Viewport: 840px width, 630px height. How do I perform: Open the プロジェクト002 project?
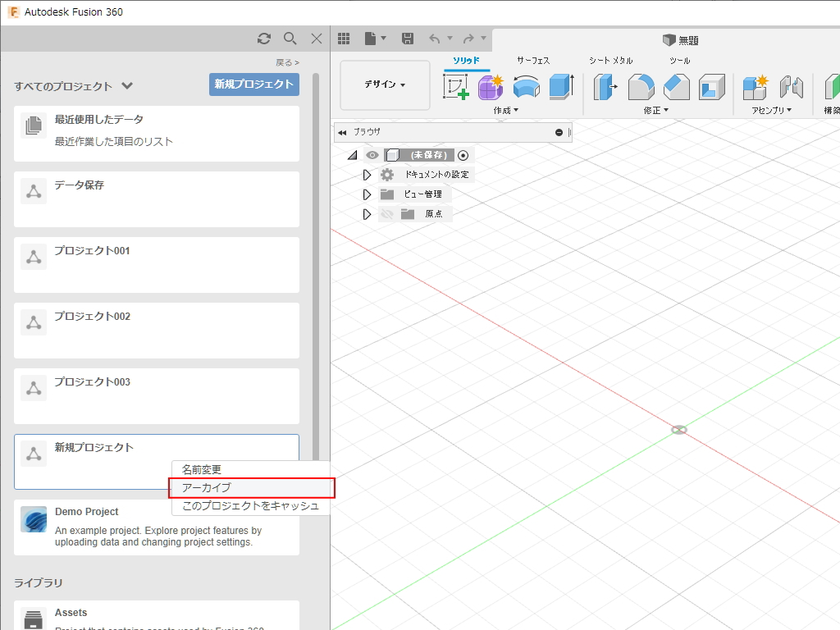click(157, 330)
